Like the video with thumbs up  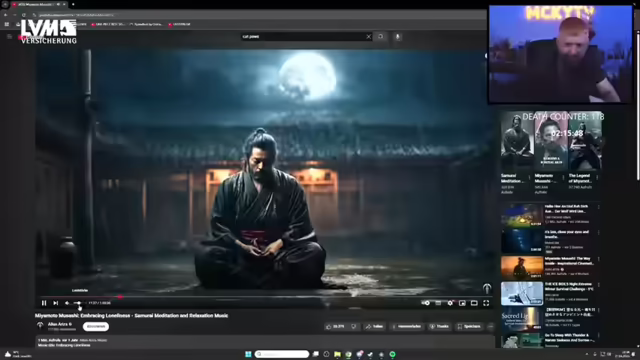coord(335,327)
